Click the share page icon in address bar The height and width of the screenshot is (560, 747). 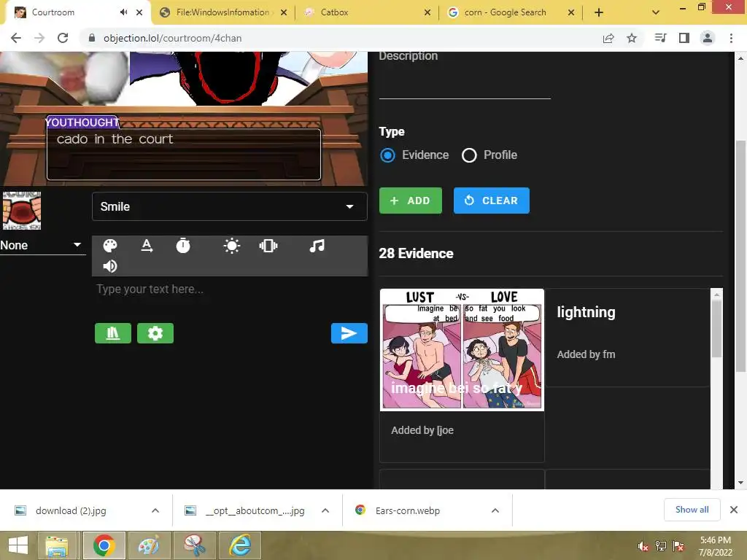coord(608,38)
